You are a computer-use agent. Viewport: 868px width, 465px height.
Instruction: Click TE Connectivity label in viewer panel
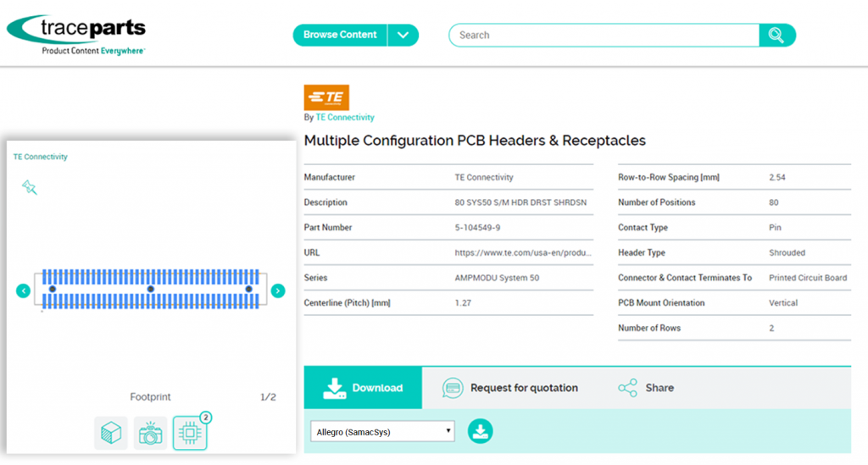click(x=41, y=157)
